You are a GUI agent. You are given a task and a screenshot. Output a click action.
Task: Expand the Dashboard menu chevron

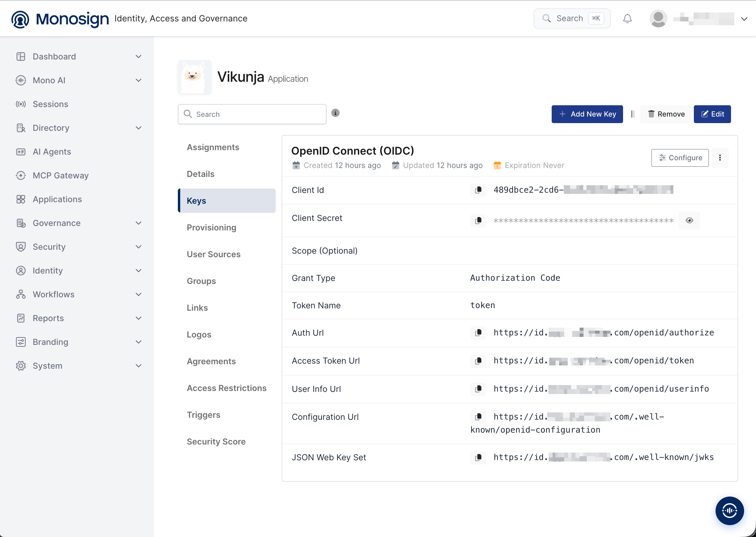(139, 56)
